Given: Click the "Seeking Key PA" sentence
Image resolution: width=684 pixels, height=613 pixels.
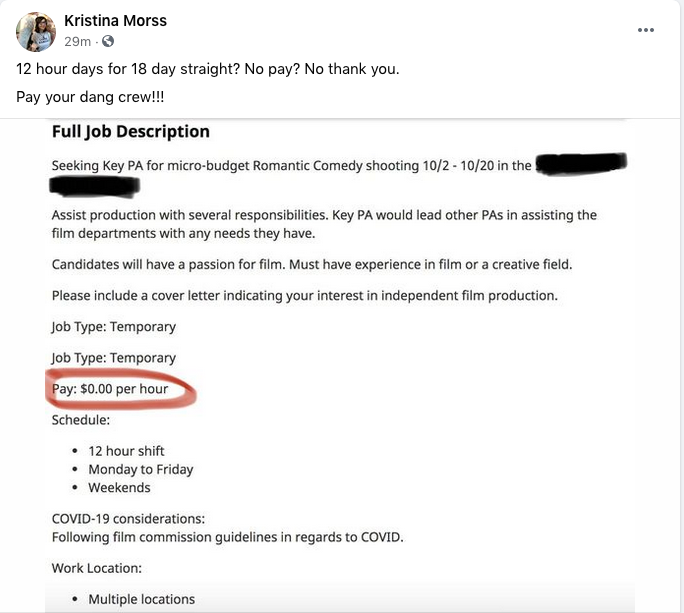Looking at the screenshot, I should point(290,165).
